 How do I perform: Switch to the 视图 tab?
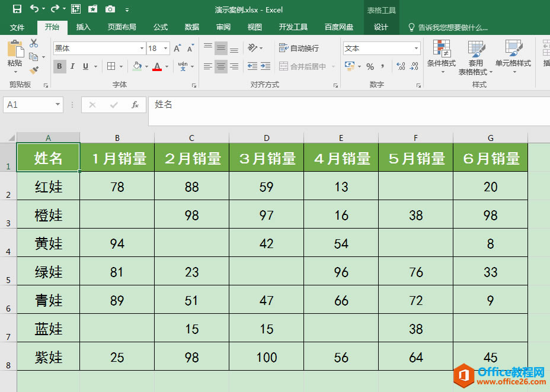254,27
